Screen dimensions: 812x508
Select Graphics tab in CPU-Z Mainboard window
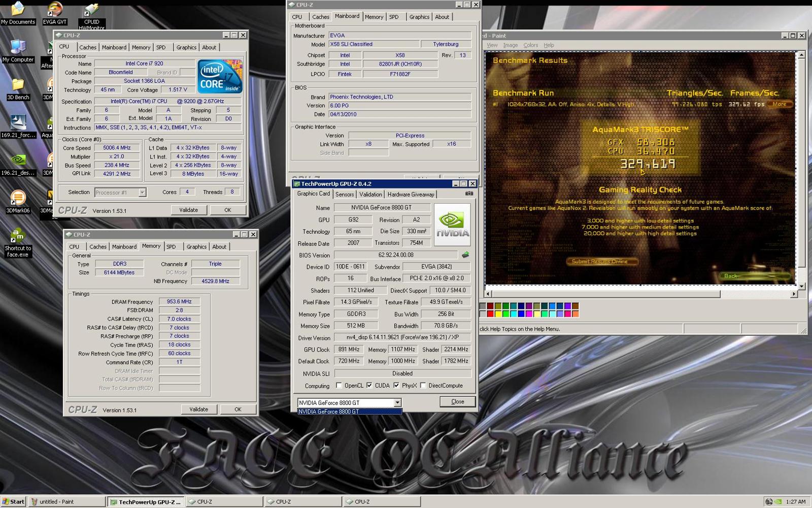419,17
